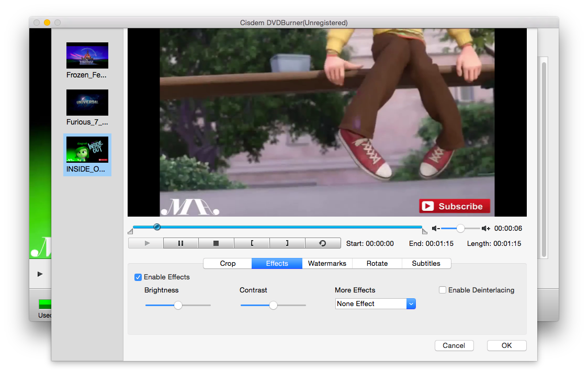Click the yellow minimize window button
This screenshot has height=372, width=588.
click(x=47, y=22)
